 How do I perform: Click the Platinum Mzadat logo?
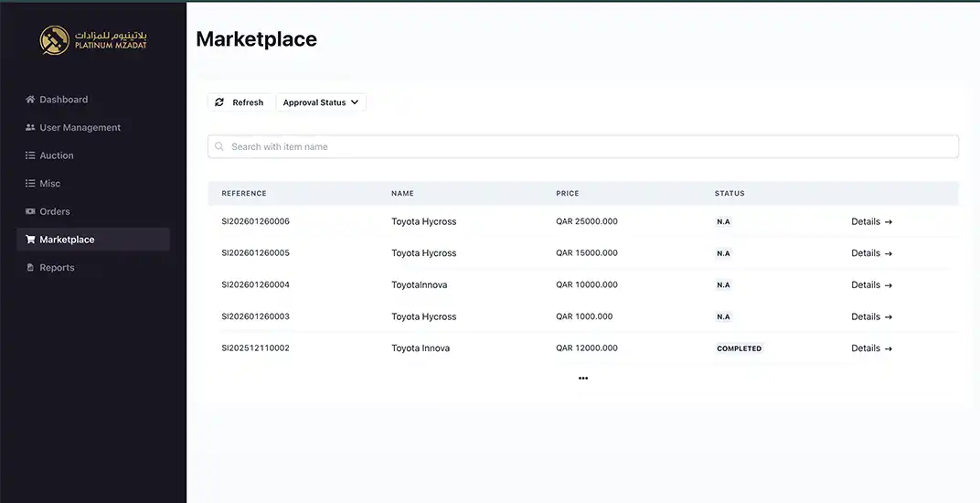click(92, 39)
